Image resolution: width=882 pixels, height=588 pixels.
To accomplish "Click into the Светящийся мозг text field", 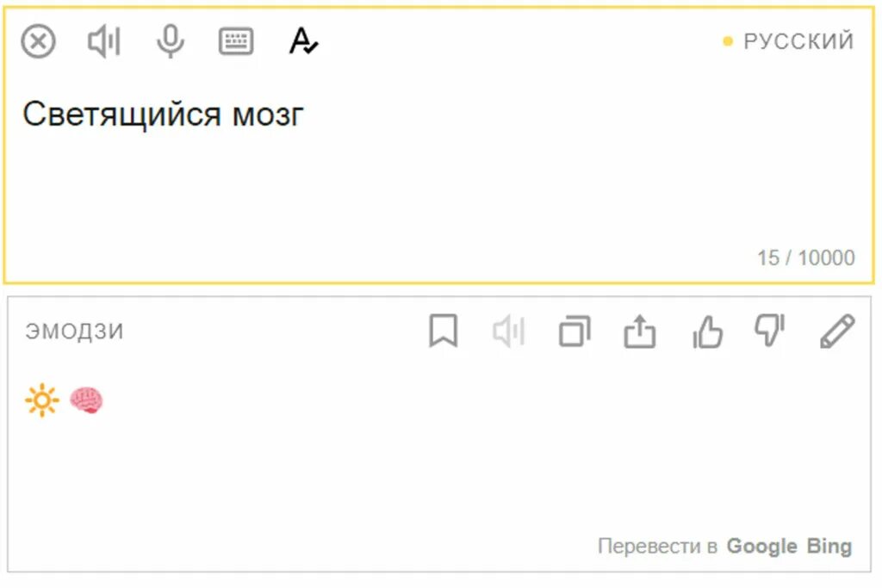I will click(438, 169).
